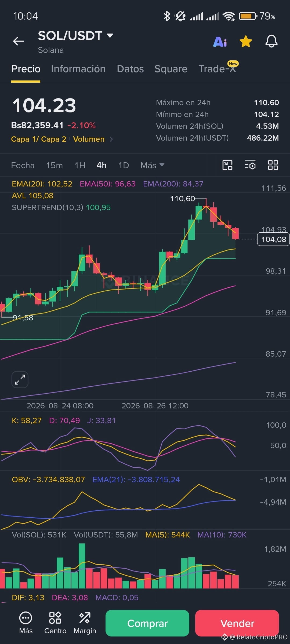Click the MA(5): 544K volume label
290x644 pixels.
pyautogui.click(x=168, y=535)
